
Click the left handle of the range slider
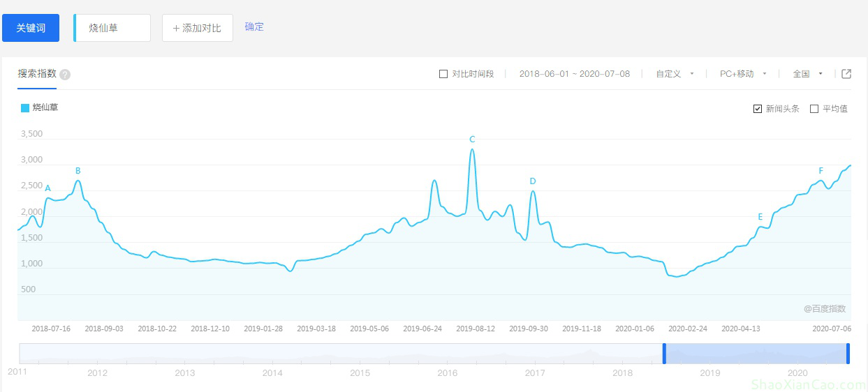[x=664, y=354]
